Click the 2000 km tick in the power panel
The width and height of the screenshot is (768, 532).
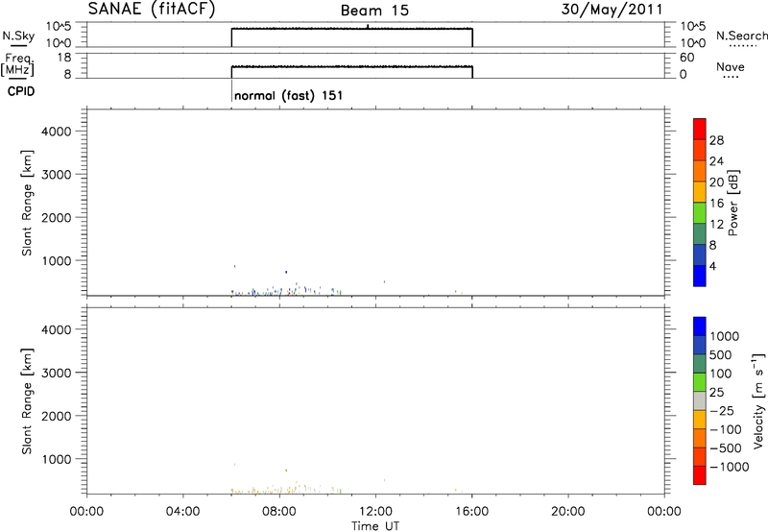point(57,217)
